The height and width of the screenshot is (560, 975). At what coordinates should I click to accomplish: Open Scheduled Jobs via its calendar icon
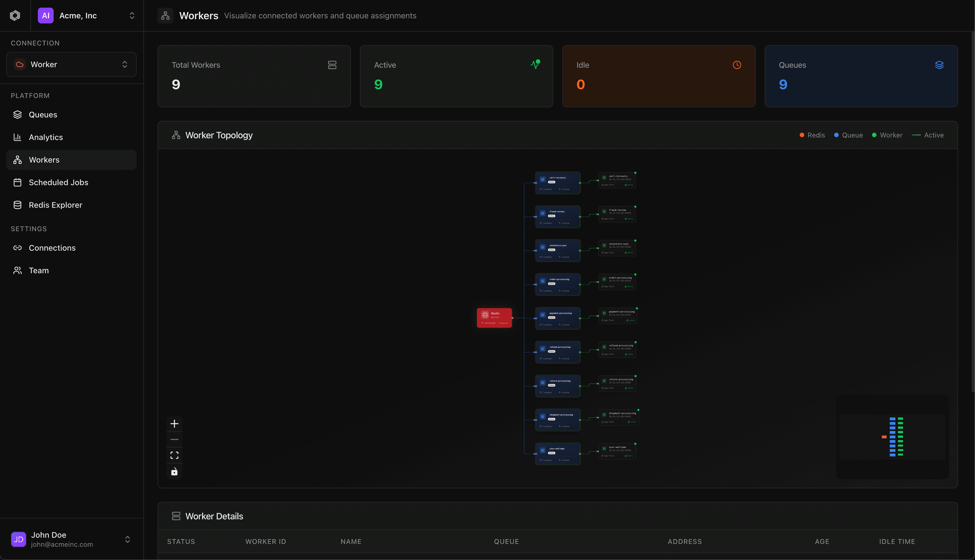[18, 182]
